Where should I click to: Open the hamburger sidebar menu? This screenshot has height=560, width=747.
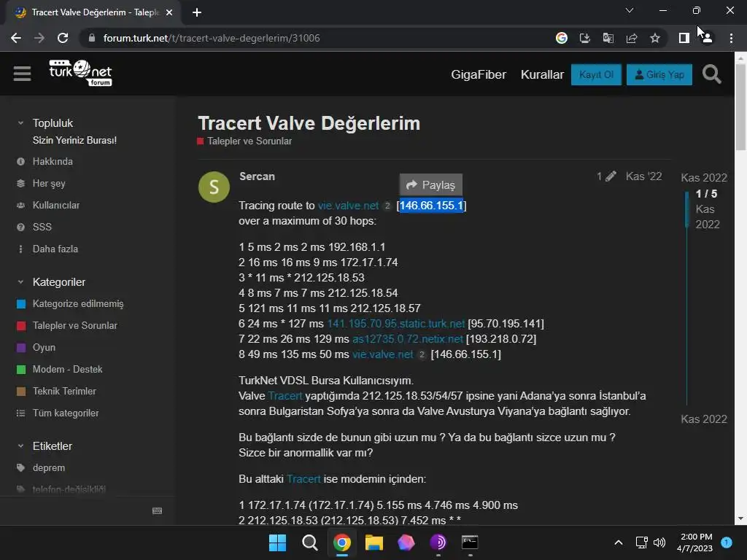click(x=22, y=74)
